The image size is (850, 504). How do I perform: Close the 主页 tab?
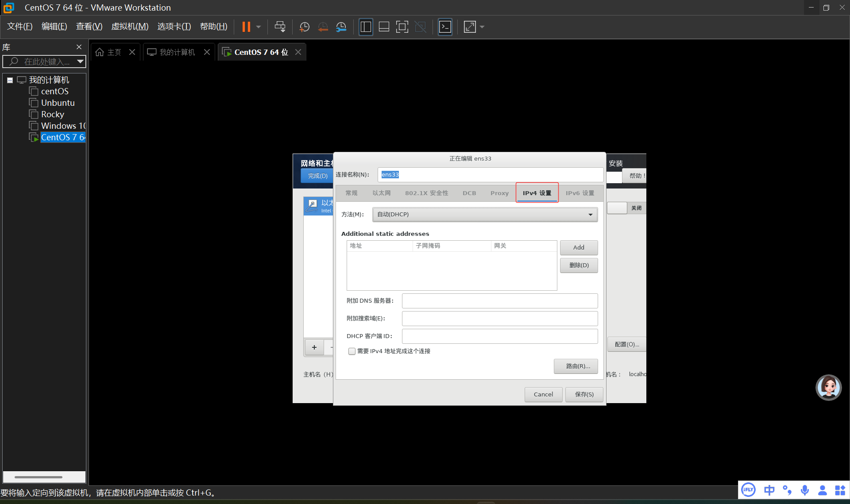(x=132, y=52)
